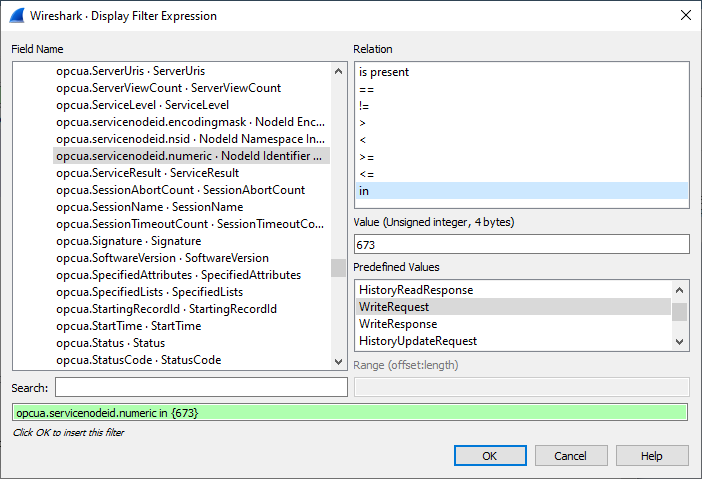Select opcua.ServiceLevel field
The image size is (702, 479).
tap(191, 105)
